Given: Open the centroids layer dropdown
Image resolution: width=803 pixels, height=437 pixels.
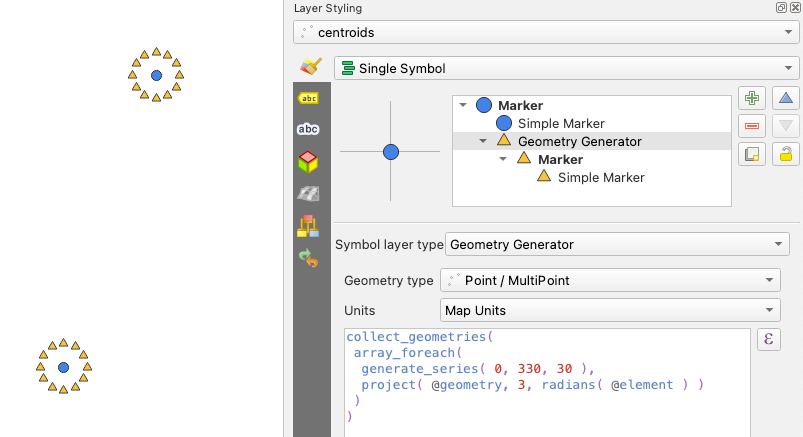Looking at the screenshot, I should (x=545, y=32).
